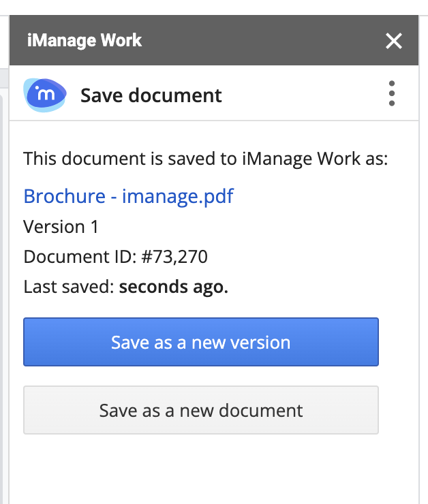Click the iManage cloud logo icon
This screenshot has height=504, width=428.
(x=45, y=95)
